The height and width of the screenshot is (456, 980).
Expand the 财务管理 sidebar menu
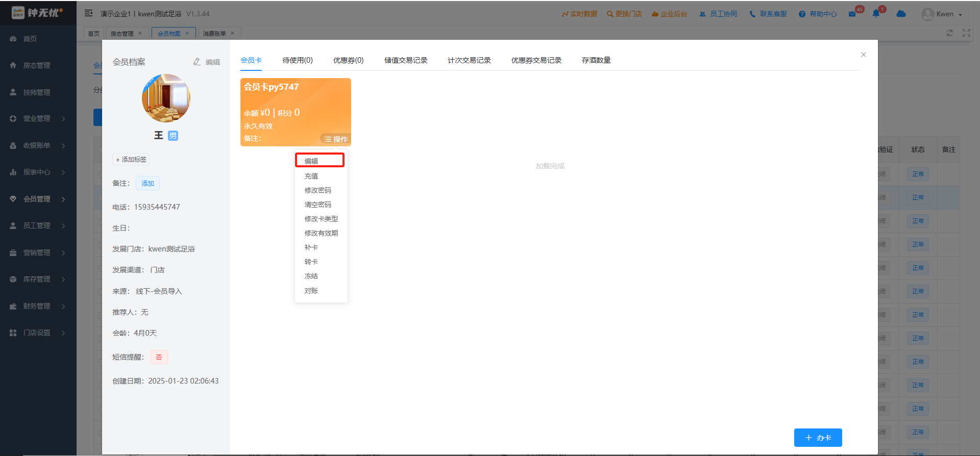(38, 306)
